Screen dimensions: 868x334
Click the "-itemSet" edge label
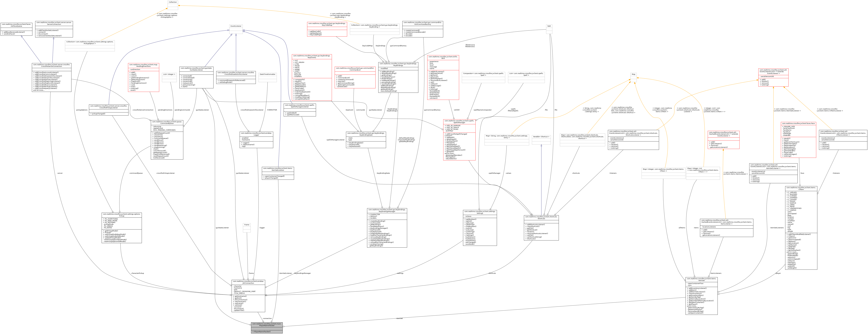pos(399,318)
